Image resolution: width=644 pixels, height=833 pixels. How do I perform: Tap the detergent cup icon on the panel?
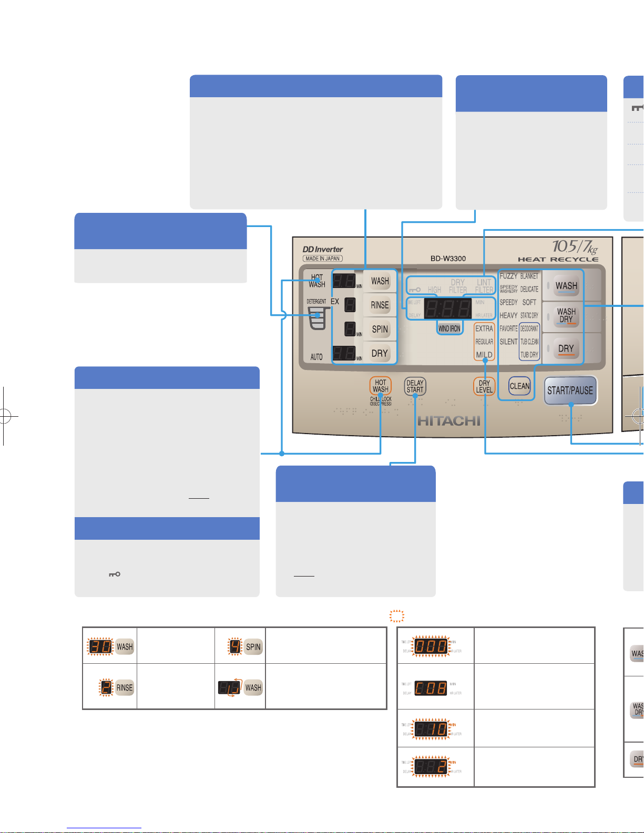[319, 318]
